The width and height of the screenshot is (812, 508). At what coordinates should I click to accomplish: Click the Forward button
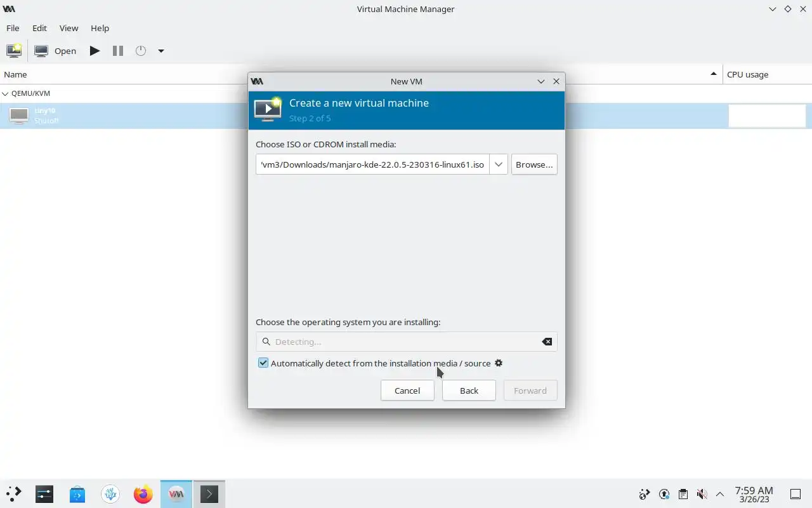click(530, 391)
